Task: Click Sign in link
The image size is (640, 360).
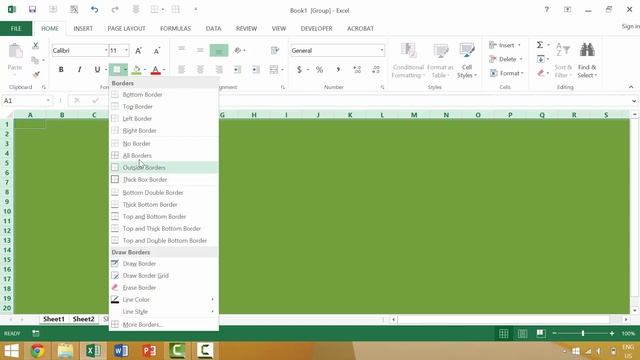Action: click(x=631, y=26)
